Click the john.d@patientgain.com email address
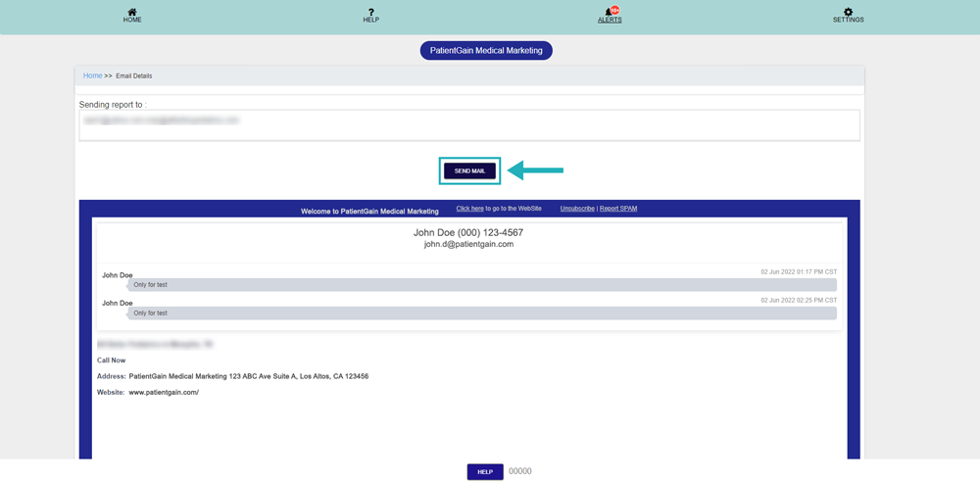980x482 pixels. click(x=468, y=245)
